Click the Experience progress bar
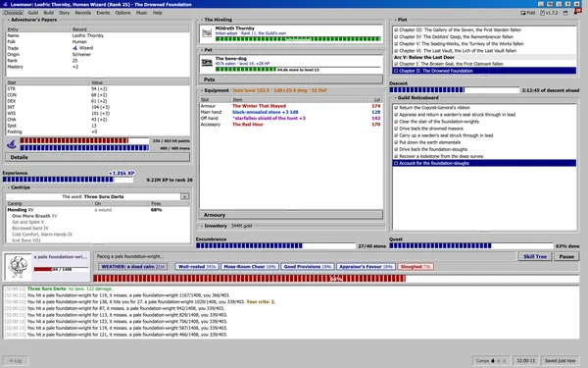This screenshot has height=368, width=588. [68, 180]
